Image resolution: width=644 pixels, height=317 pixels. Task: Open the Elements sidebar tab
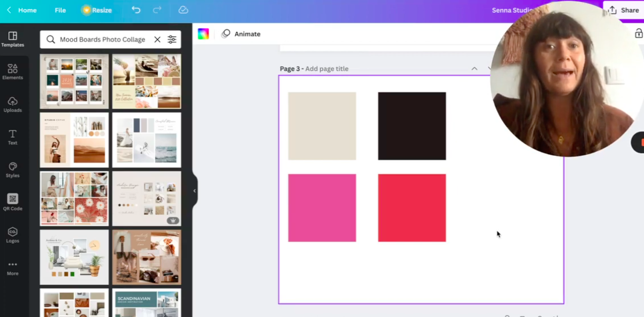coord(13,72)
